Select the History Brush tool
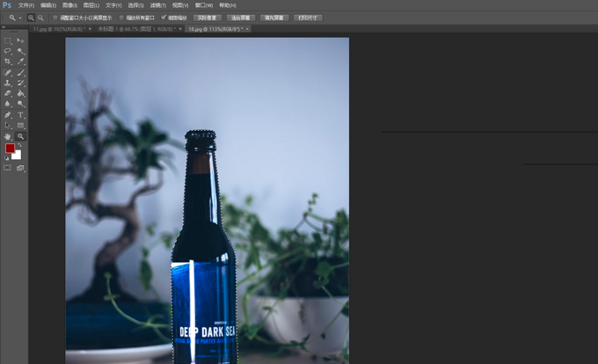 pyautogui.click(x=20, y=83)
